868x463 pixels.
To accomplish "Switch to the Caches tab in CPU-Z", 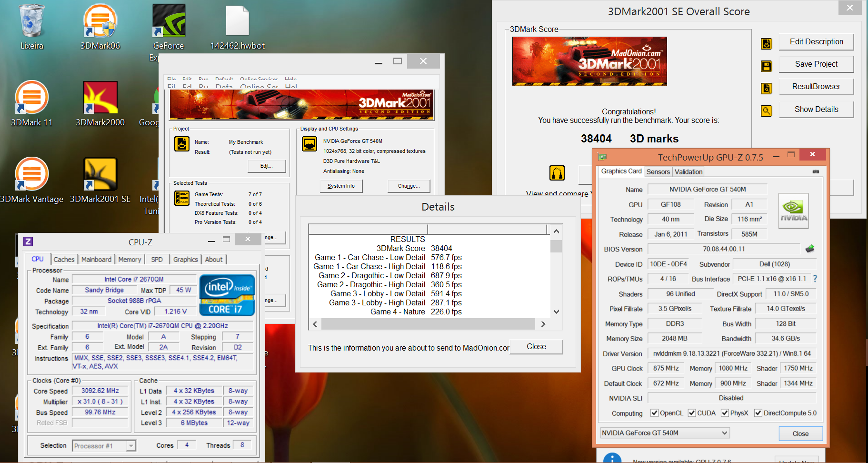I will point(64,259).
